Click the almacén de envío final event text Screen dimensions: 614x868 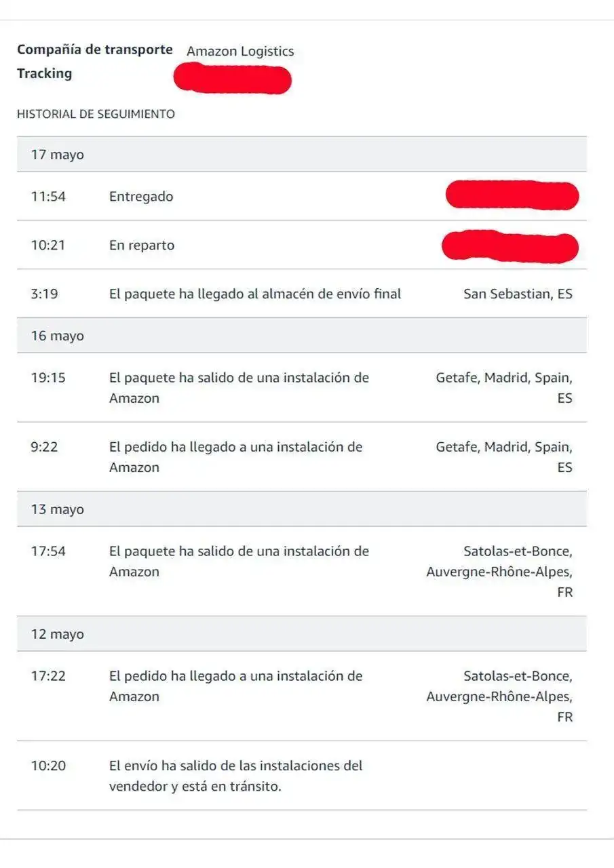[x=255, y=294]
